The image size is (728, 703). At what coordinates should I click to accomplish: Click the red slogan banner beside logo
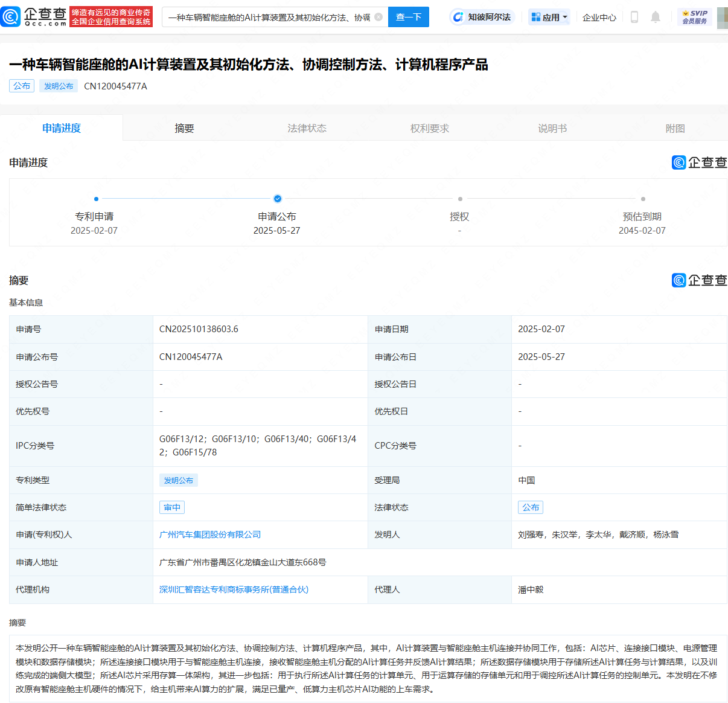pos(111,17)
